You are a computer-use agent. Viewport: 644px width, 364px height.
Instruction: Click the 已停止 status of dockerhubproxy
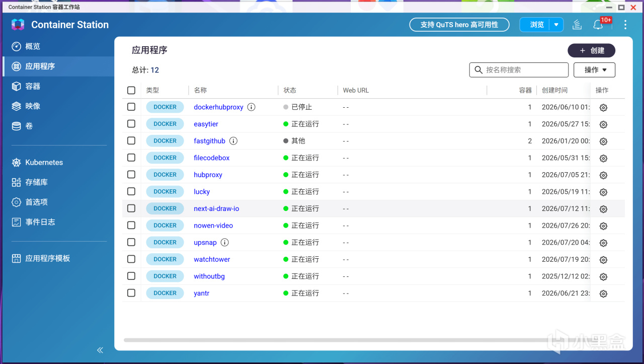pyautogui.click(x=297, y=107)
